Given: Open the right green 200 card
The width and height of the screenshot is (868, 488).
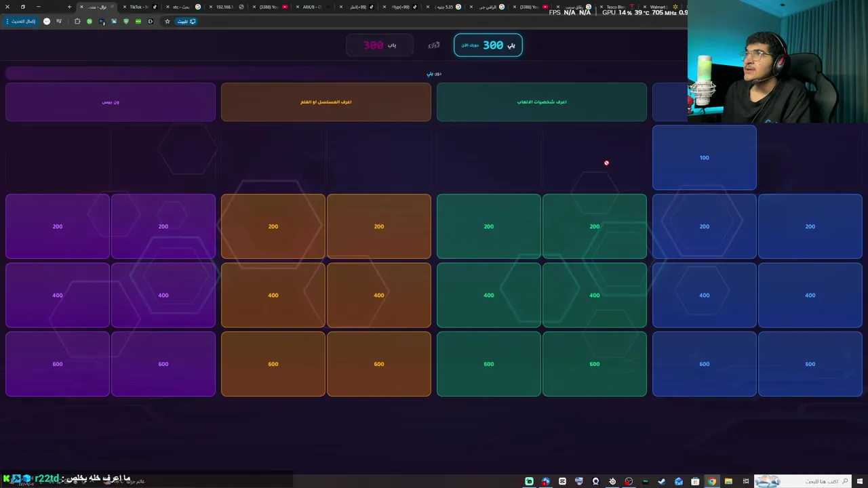Looking at the screenshot, I should tap(595, 226).
